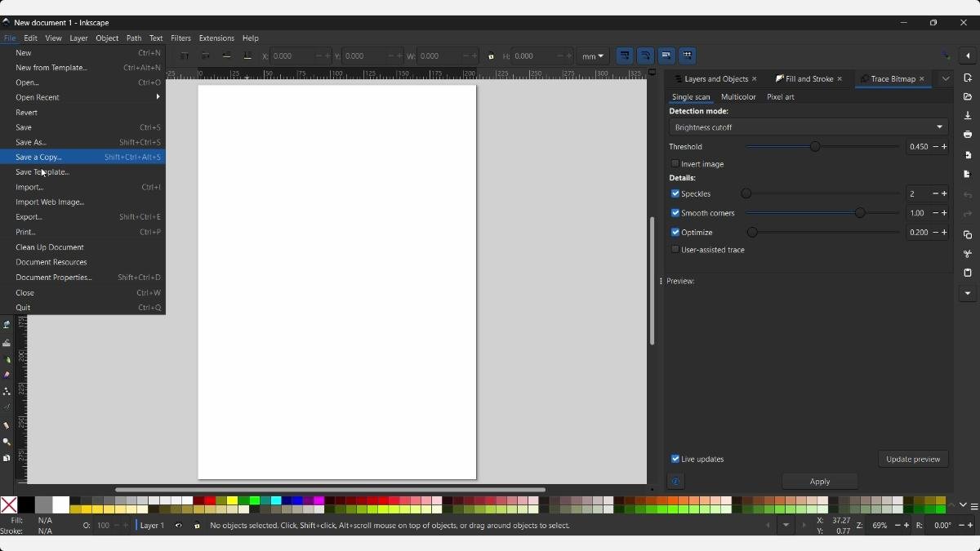Click the Export icon in right toolbar
Image resolution: width=980 pixels, height=551 pixels.
tap(968, 174)
